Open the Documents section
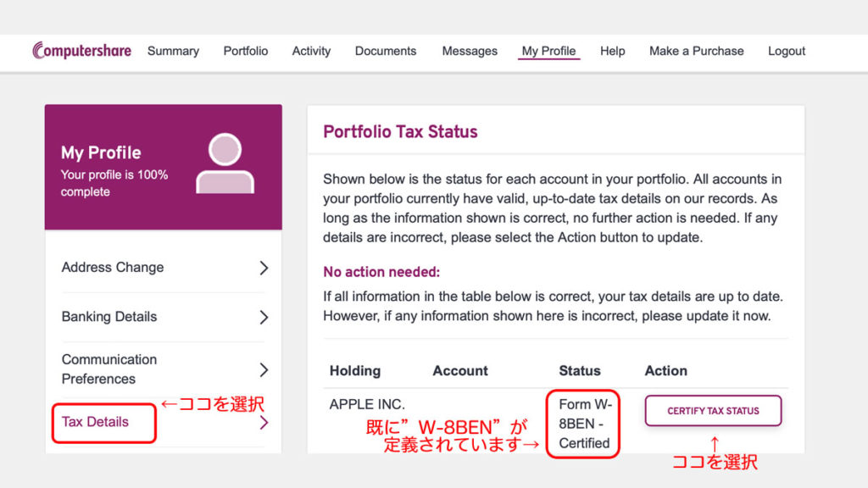The image size is (868, 488). (386, 51)
